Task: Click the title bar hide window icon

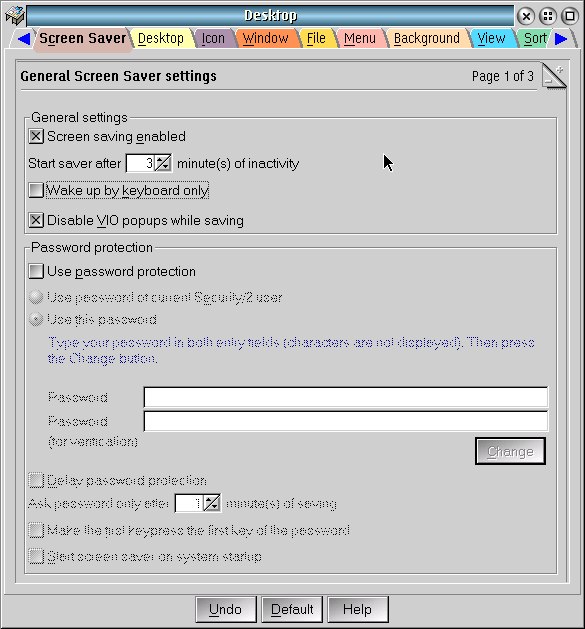Action: click(x=548, y=16)
